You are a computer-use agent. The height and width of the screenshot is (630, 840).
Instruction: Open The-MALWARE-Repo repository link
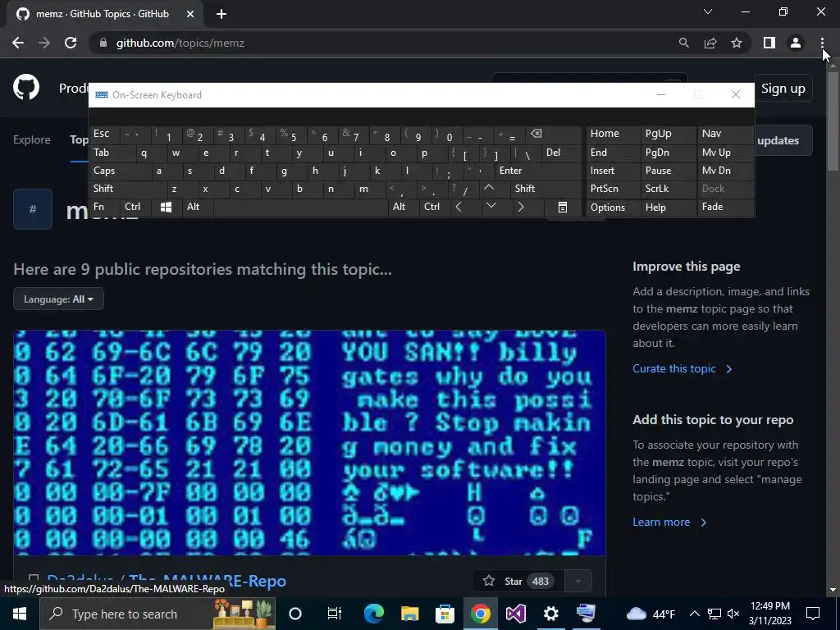point(207,580)
